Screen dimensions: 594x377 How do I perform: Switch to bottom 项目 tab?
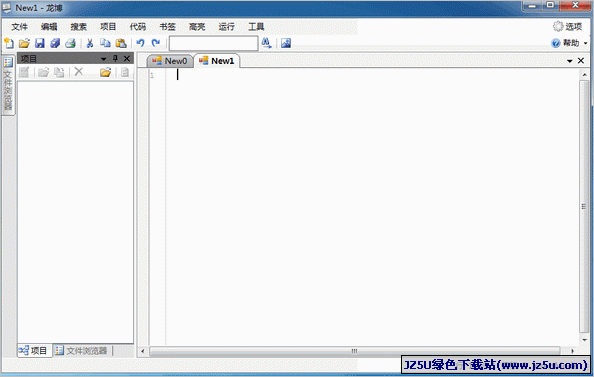tap(33, 350)
